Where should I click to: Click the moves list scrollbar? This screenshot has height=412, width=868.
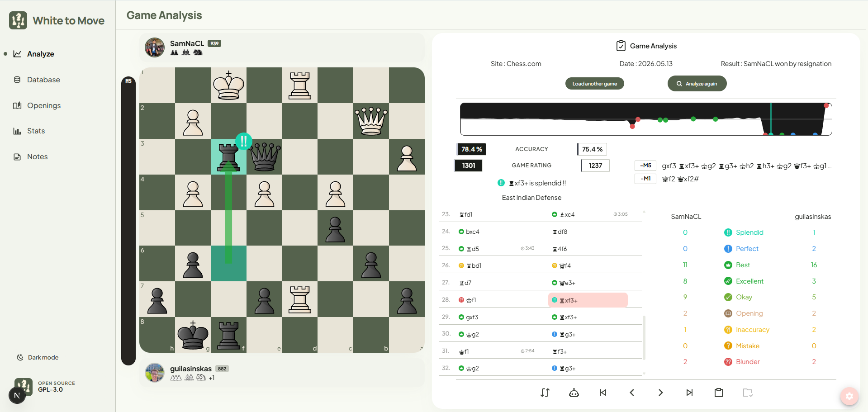click(x=644, y=337)
